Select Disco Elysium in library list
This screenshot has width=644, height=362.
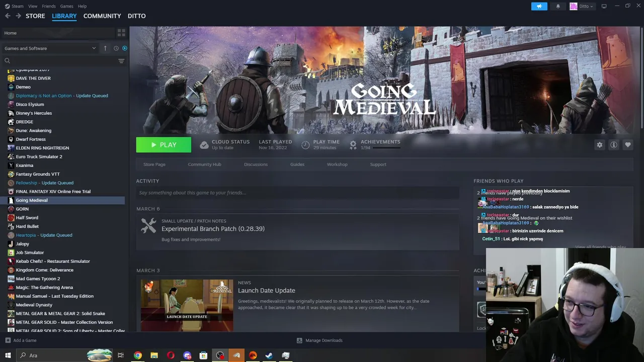click(30, 105)
